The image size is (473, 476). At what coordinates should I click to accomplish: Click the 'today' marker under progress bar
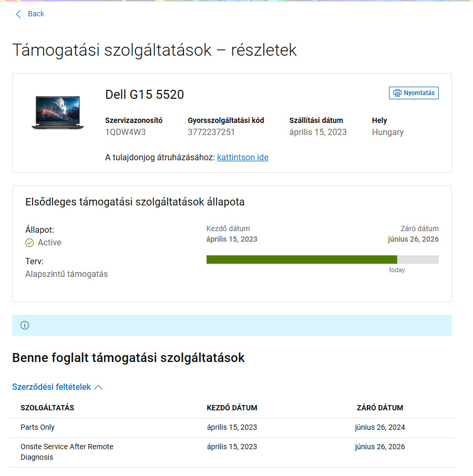point(397,270)
